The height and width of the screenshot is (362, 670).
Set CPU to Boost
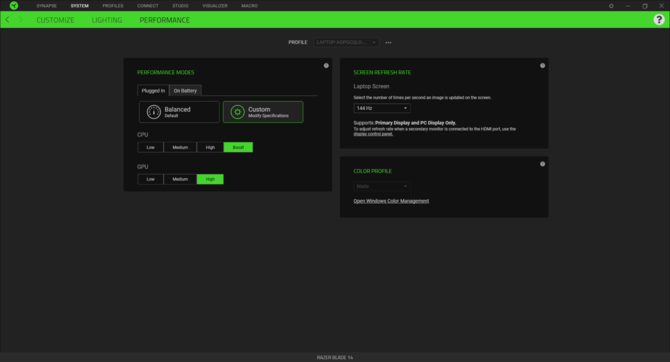(x=238, y=147)
